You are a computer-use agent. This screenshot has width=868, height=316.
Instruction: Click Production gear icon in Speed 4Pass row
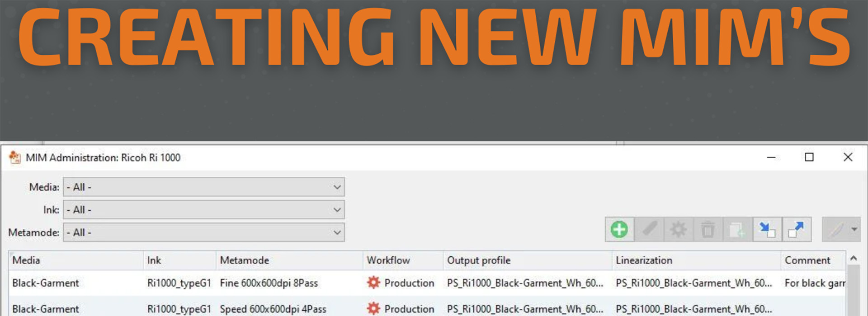click(373, 309)
